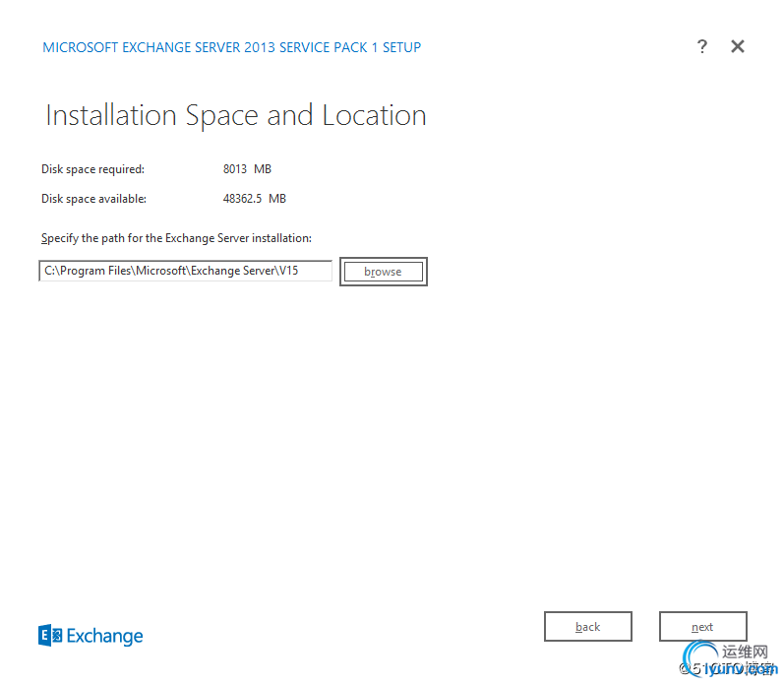Screen dimensions: 784x685
Task: Go to the next setup step
Action: (702, 627)
